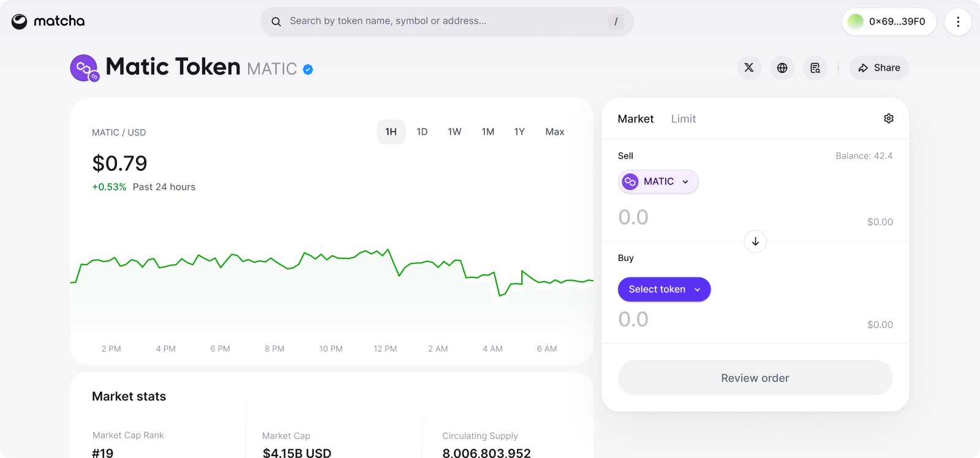
Task: Select the Max chart range
Action: (x=555, y=132)
